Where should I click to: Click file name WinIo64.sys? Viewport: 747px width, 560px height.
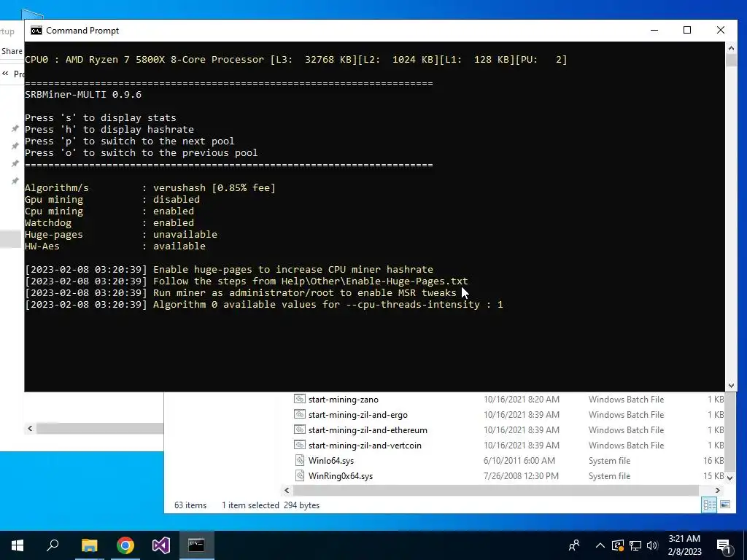pos(331,461)
